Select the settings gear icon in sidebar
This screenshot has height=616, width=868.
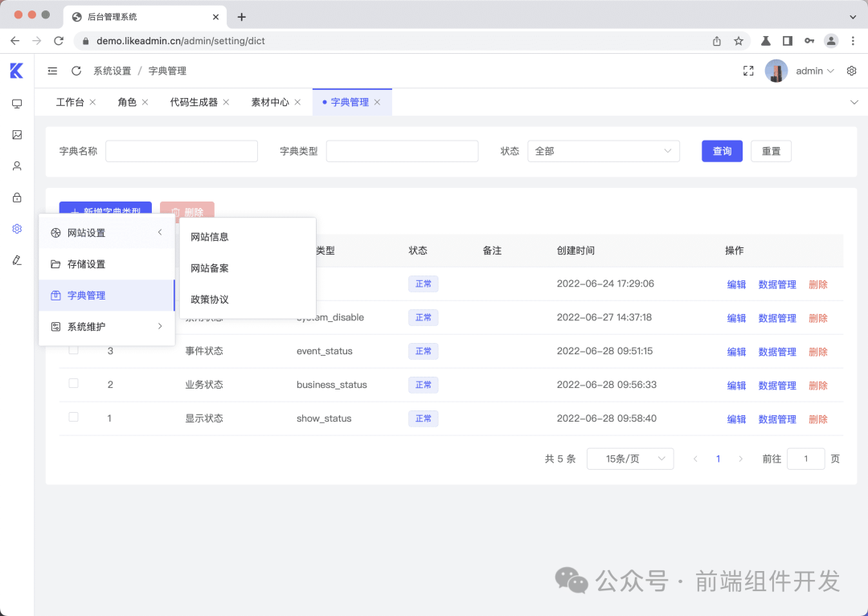tap(16, 229)
